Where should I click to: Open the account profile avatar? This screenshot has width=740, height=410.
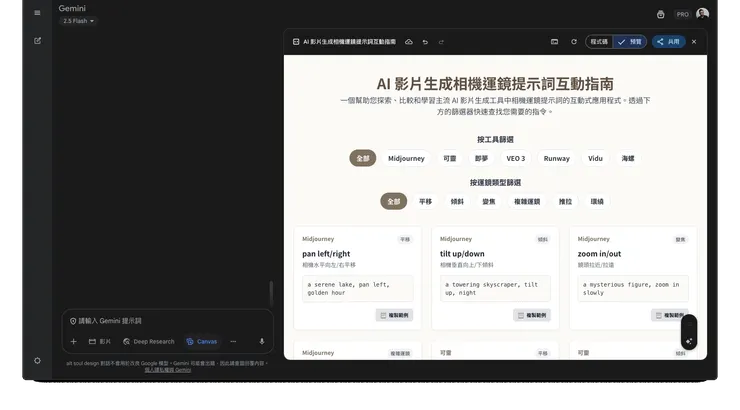tap(702, 14)
